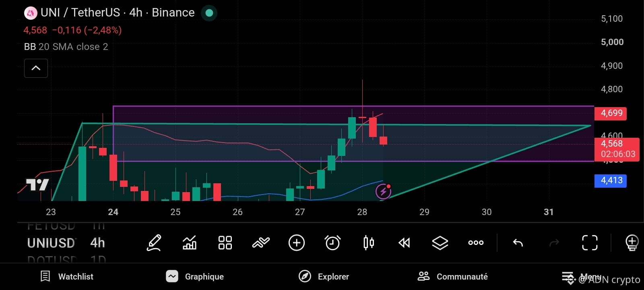Go to the Communauté tab
644x290 pixels.
(452, 276)
